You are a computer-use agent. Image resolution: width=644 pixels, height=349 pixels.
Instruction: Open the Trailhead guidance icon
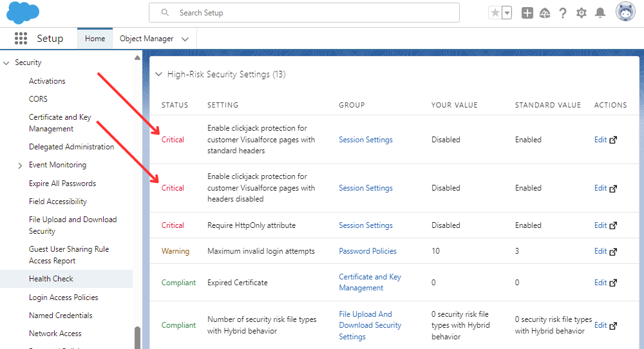pyautogui.click(x=545, y=13)
